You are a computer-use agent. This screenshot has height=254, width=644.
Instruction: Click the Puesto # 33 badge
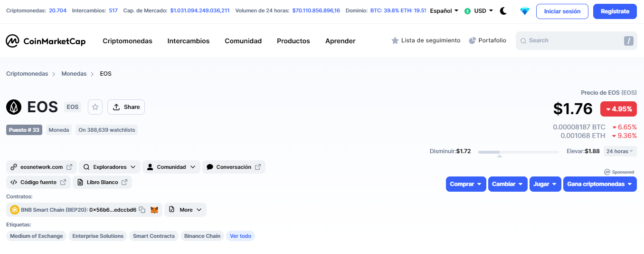tap(24, 130)
